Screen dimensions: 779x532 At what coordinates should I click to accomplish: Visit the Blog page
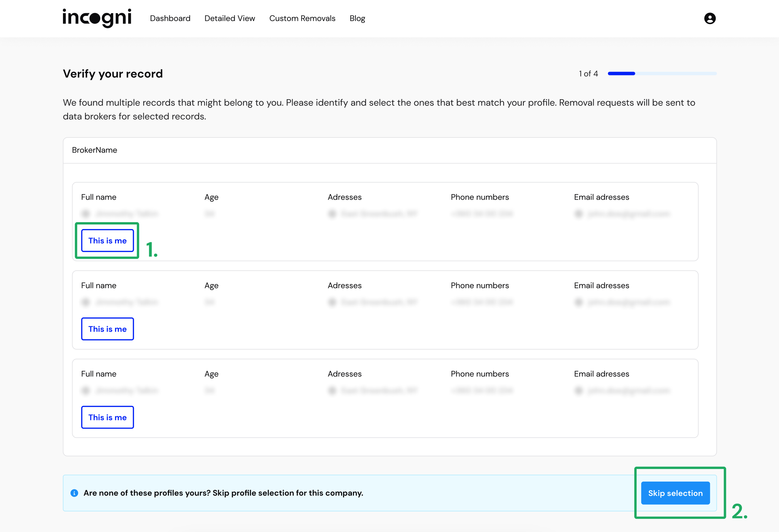pos(357,18)
